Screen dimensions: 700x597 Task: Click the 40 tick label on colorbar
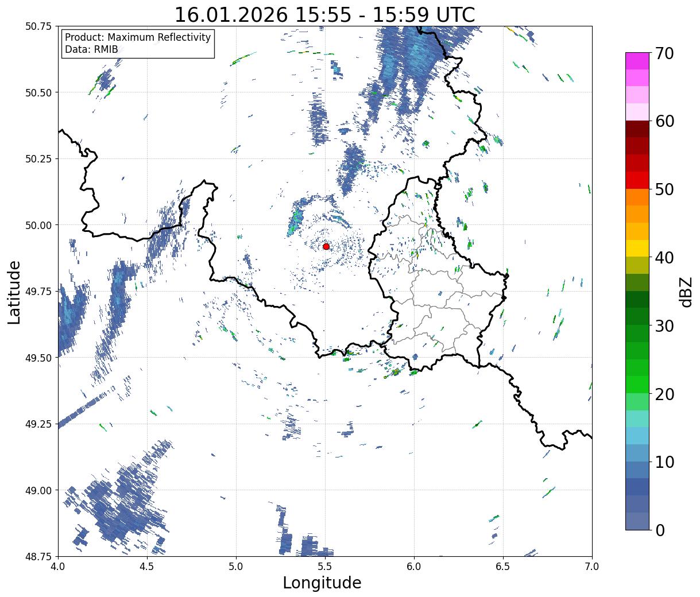tap(664, 257)
